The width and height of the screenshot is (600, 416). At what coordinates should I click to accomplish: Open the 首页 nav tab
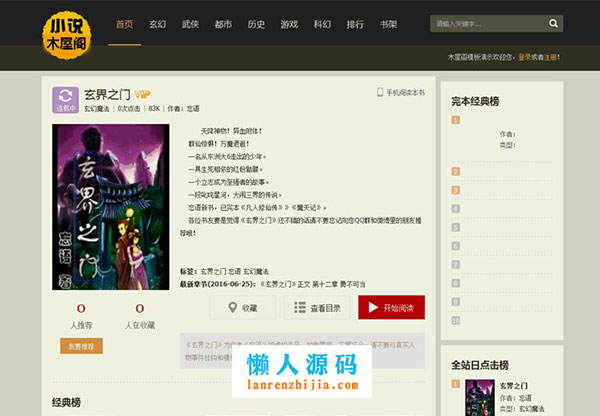(124, 24)
